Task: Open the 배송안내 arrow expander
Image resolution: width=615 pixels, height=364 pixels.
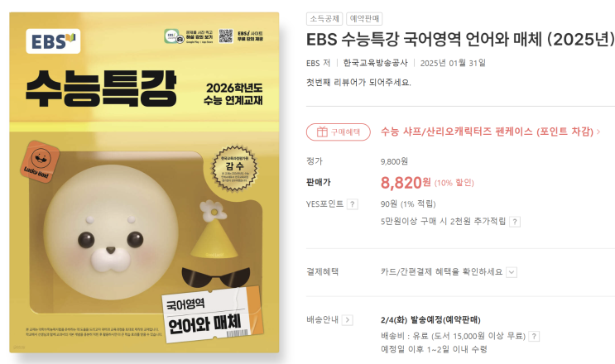Action: click(x=347, y=320)
